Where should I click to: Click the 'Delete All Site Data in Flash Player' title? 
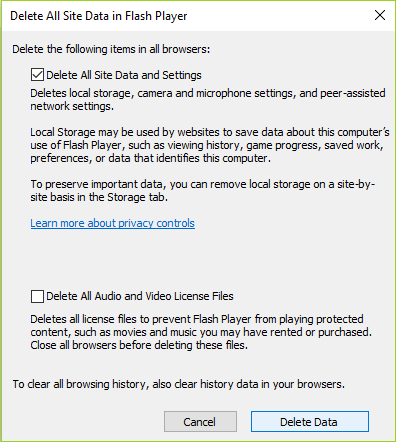[x=99, y=16]
